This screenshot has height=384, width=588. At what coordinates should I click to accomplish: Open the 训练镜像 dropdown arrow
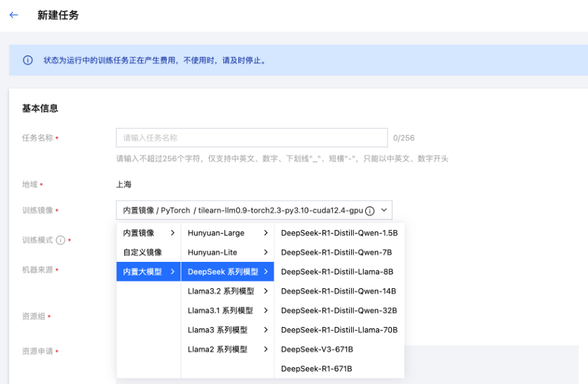click(x=384, y=210)
